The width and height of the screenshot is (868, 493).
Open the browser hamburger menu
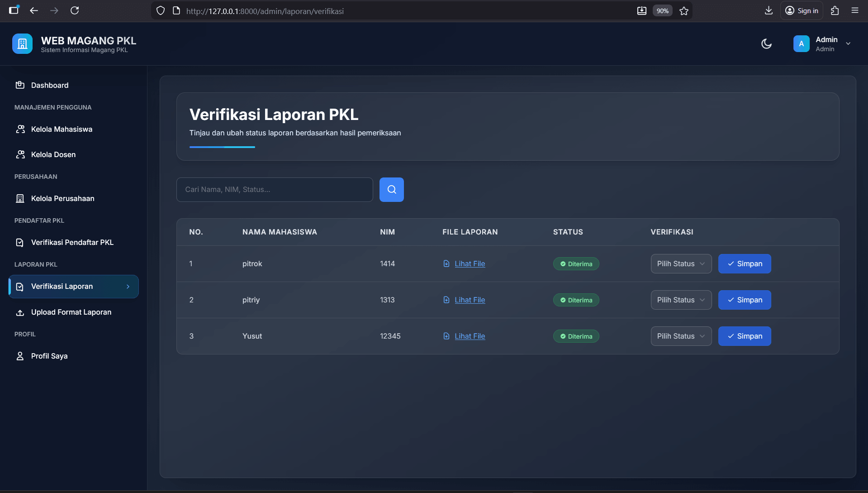click(855, 10)
